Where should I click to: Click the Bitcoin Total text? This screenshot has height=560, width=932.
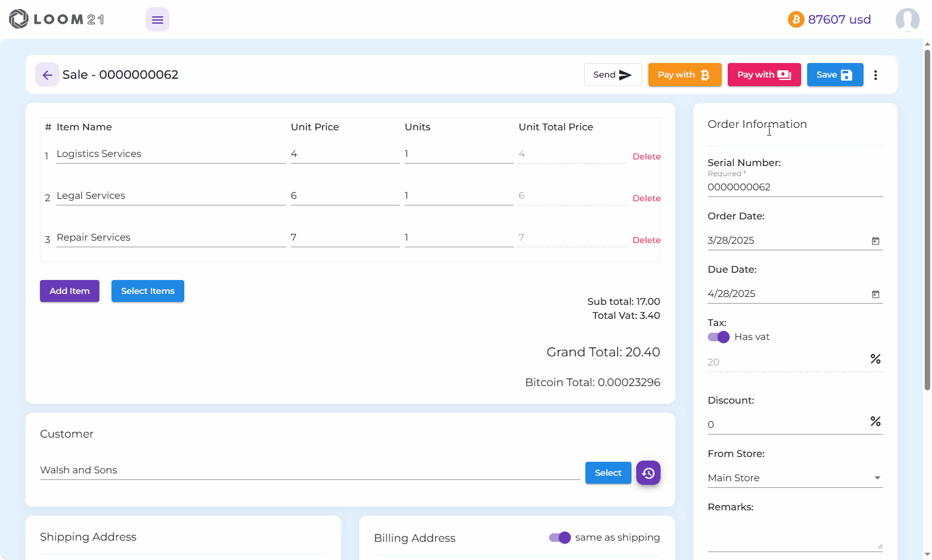[x=593, y=382]
